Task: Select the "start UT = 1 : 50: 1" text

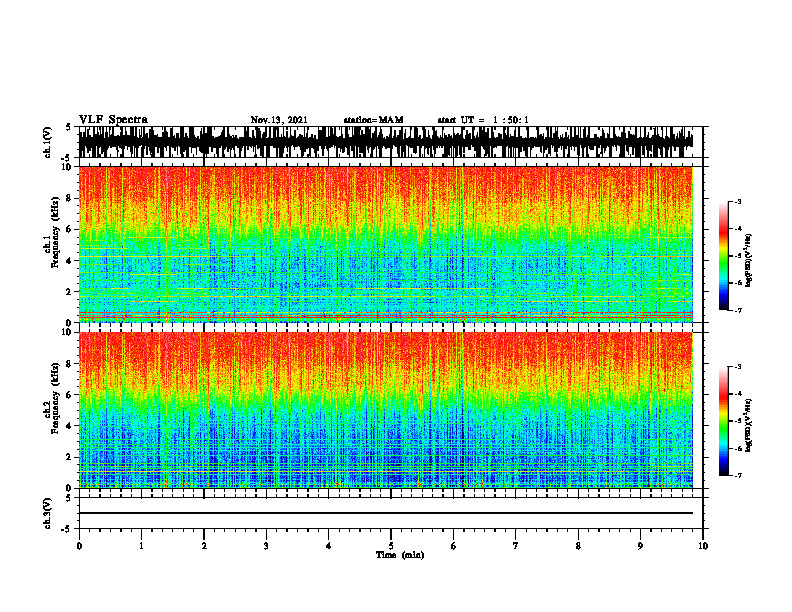Action: 483,120
